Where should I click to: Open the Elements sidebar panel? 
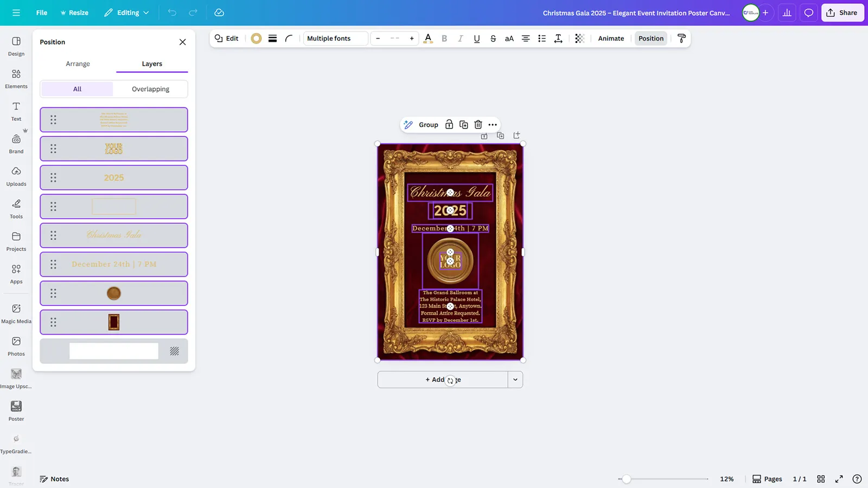click(16, 78)
